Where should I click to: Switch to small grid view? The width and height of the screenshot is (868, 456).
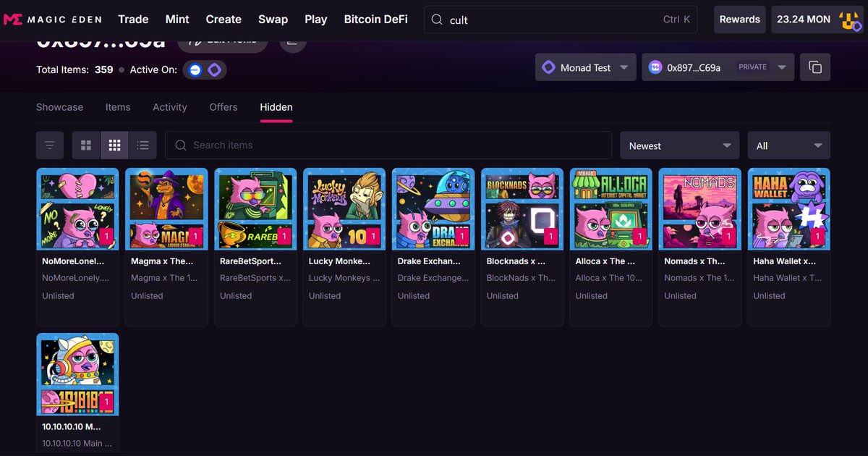click(114, 145)
